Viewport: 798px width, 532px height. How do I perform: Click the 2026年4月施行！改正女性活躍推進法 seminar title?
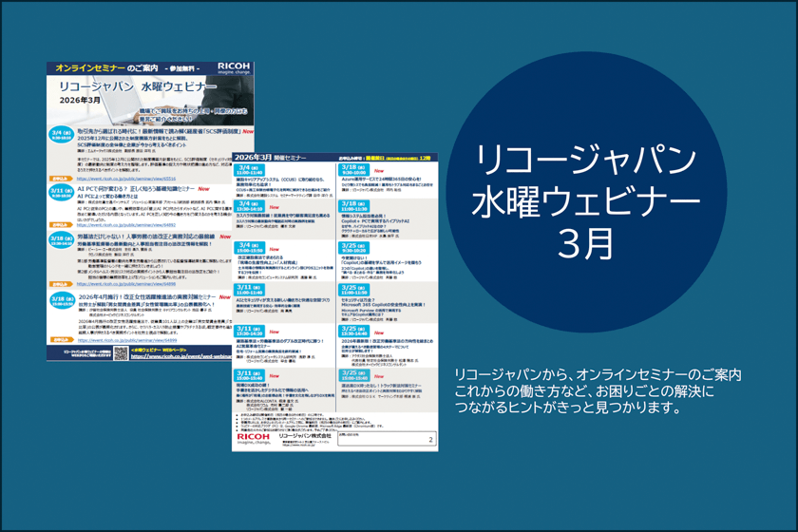pos(147,296)
